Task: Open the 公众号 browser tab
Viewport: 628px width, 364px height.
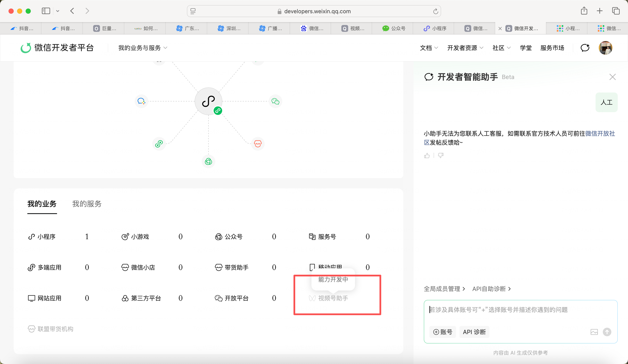Action: (x=394, y=28)
